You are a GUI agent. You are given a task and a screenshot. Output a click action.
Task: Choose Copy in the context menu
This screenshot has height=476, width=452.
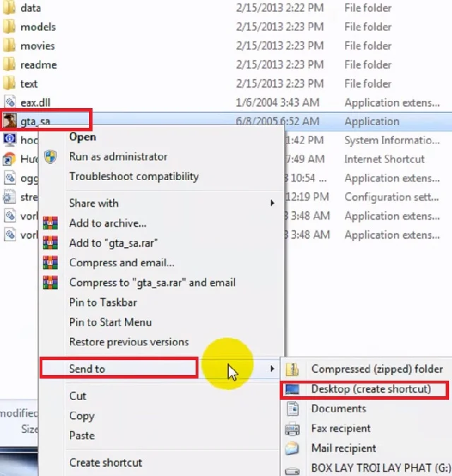82,416
